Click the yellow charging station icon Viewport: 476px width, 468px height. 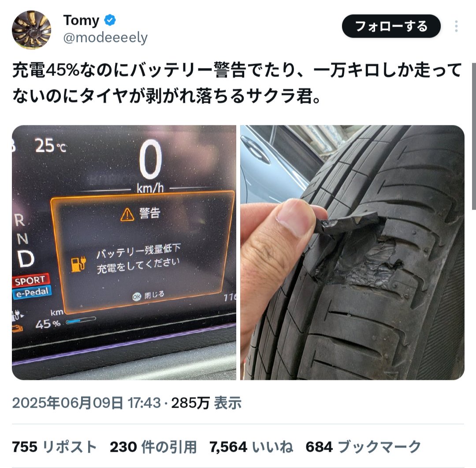78,264
